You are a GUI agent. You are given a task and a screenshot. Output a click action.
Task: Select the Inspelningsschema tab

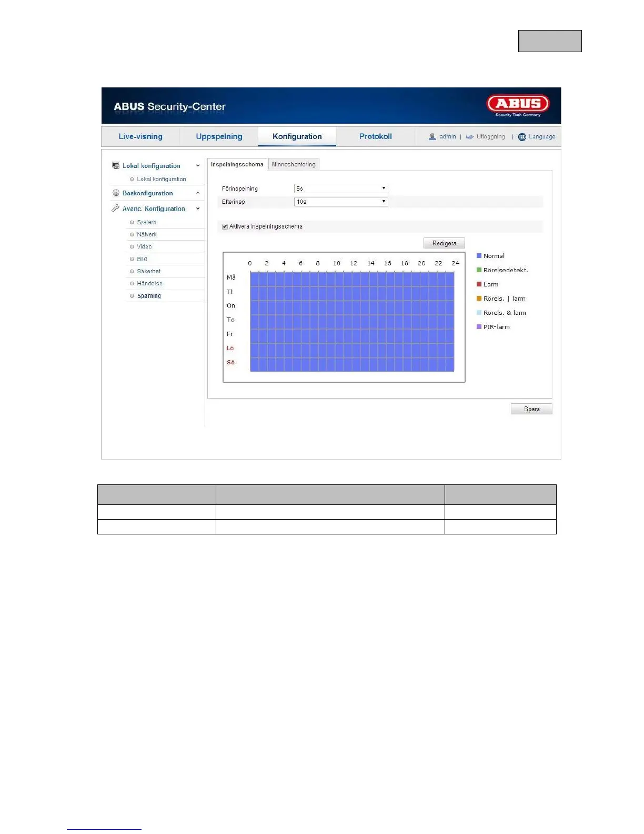point(237,164)
